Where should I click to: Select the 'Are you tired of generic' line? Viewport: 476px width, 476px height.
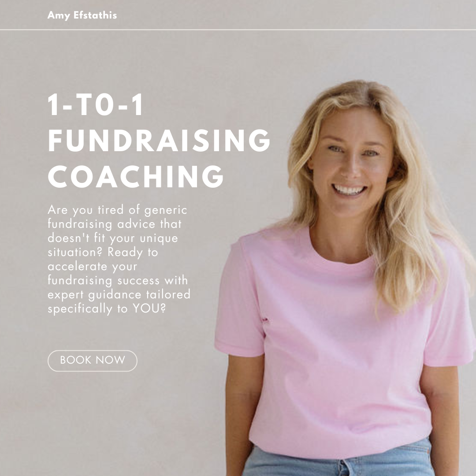(x=118, y=210)
